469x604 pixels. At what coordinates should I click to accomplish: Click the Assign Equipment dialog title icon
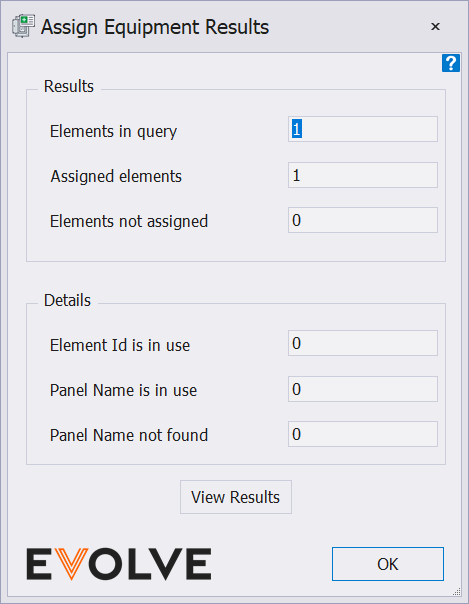(23, 26)
